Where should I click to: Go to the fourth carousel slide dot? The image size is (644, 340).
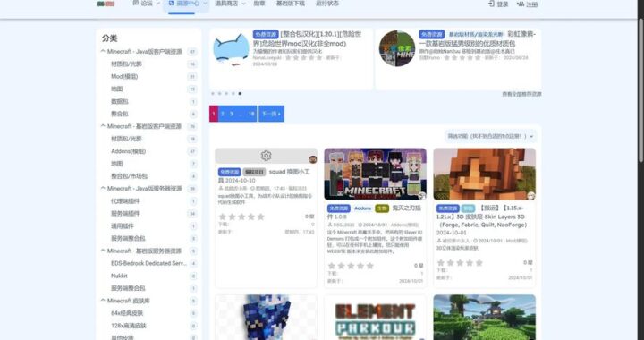tap(233, 94)
